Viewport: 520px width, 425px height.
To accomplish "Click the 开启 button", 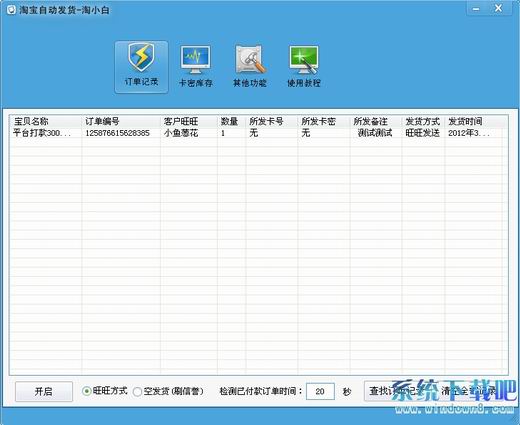I will coord(44,391).
